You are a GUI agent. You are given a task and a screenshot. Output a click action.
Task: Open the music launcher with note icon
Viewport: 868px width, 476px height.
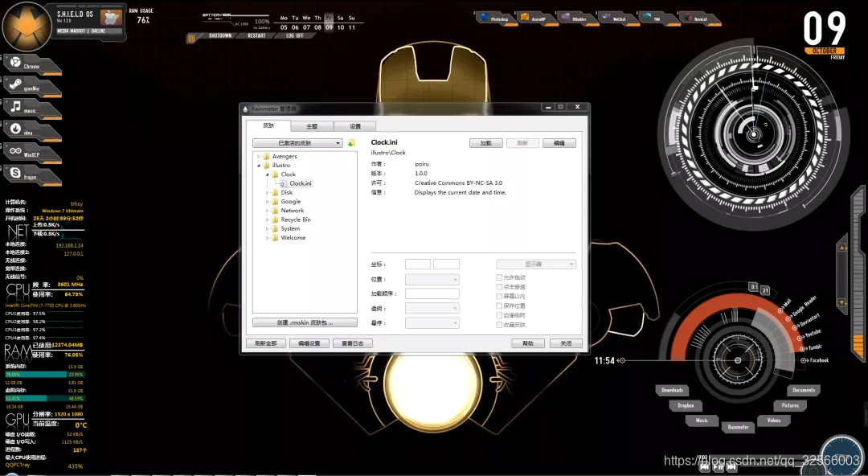pyautogui.click(x=31, y=108)
